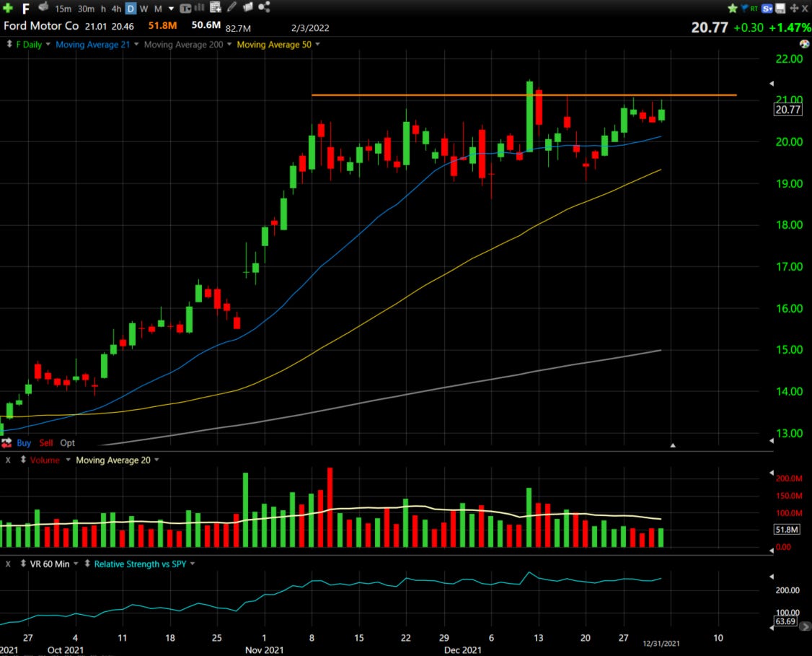Open the VR 60 Min dropdown arrow
The height and width of the screenshot is (656, 812).
pyautogui.click(x=76, y=563)
